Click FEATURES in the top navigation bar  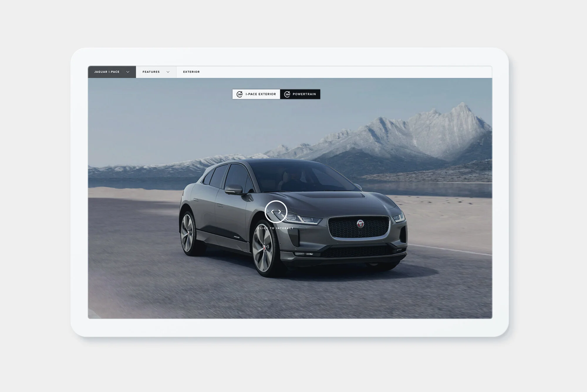pyautogui.click(x=151, y=72)
